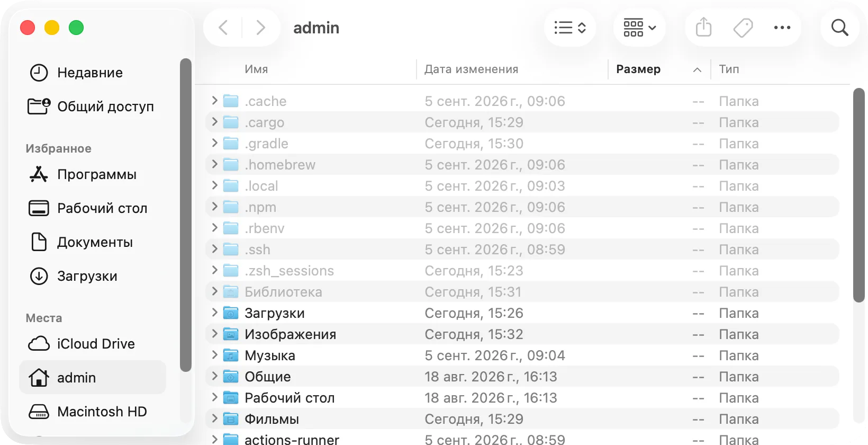Toggle the Размер column sort direction
This screenshot has width=868, height=445.
coord(659,69)
